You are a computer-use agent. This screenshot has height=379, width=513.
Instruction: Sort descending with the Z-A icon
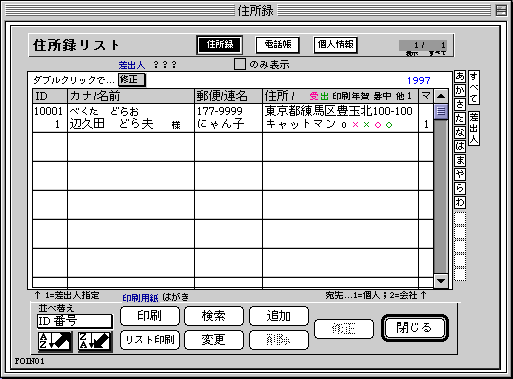click(x=95, y=341)
